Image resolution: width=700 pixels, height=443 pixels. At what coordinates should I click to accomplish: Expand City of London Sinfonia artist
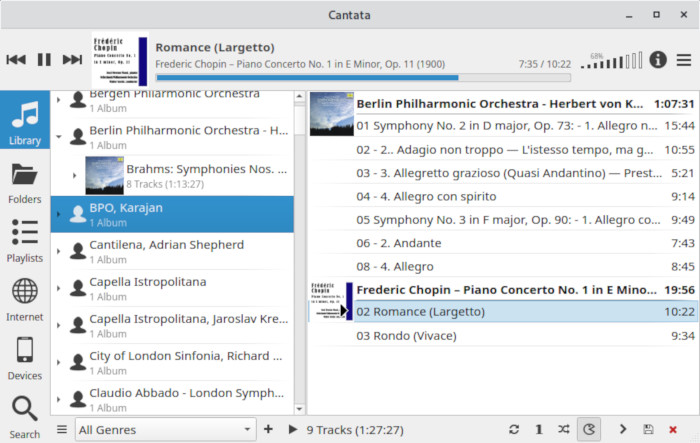58,363
